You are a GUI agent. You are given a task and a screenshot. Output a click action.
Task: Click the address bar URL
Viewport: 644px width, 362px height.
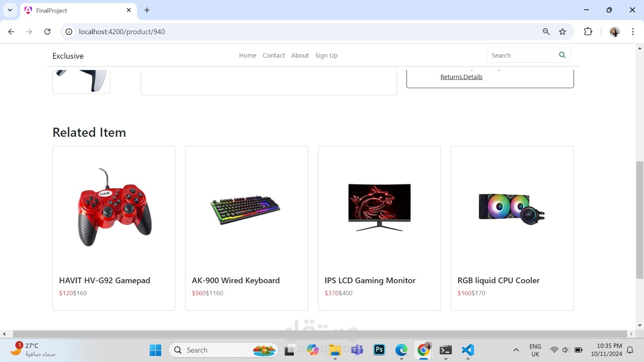[122, 32]
